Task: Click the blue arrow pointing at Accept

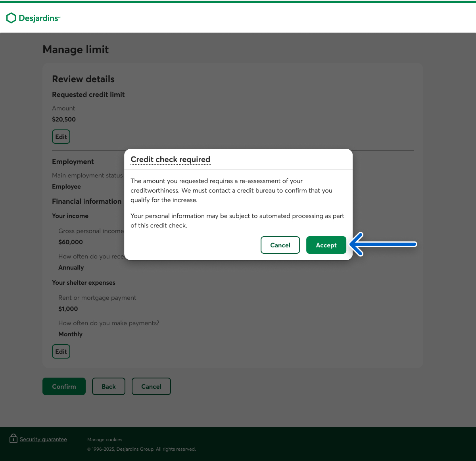Action: (x=383, y=244)
